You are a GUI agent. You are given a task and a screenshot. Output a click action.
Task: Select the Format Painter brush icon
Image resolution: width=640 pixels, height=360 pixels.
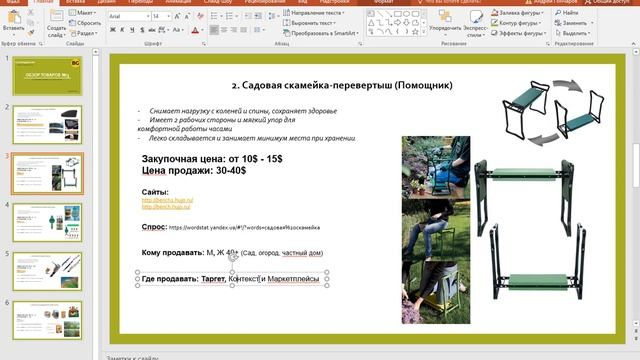[x=31, y=33]
